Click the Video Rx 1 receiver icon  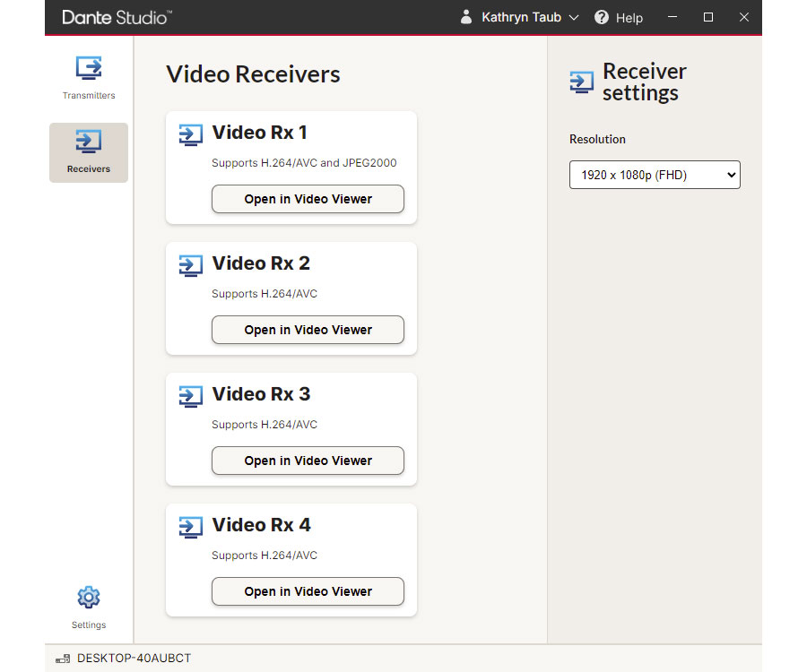pyautogui.click(x=191, y=134)
